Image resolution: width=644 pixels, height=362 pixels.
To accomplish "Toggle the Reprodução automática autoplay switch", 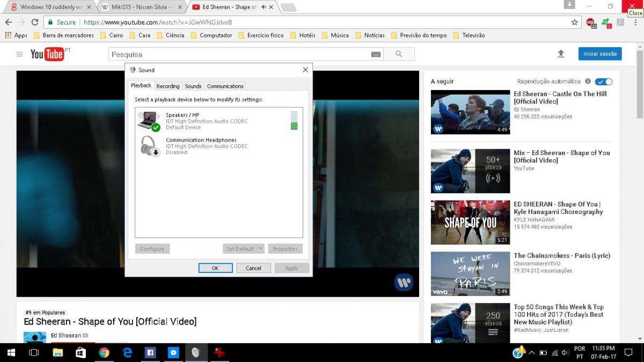I will 604,82.
